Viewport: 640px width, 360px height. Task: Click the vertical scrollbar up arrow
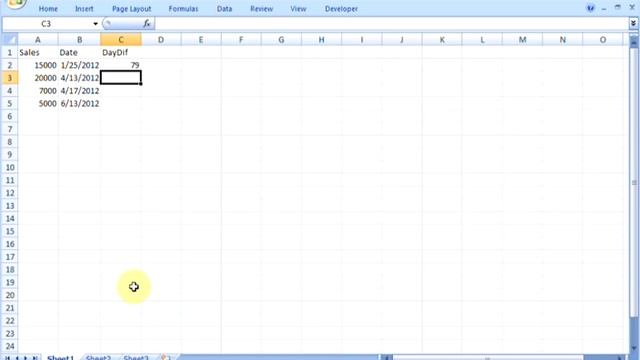coord(633,41)
